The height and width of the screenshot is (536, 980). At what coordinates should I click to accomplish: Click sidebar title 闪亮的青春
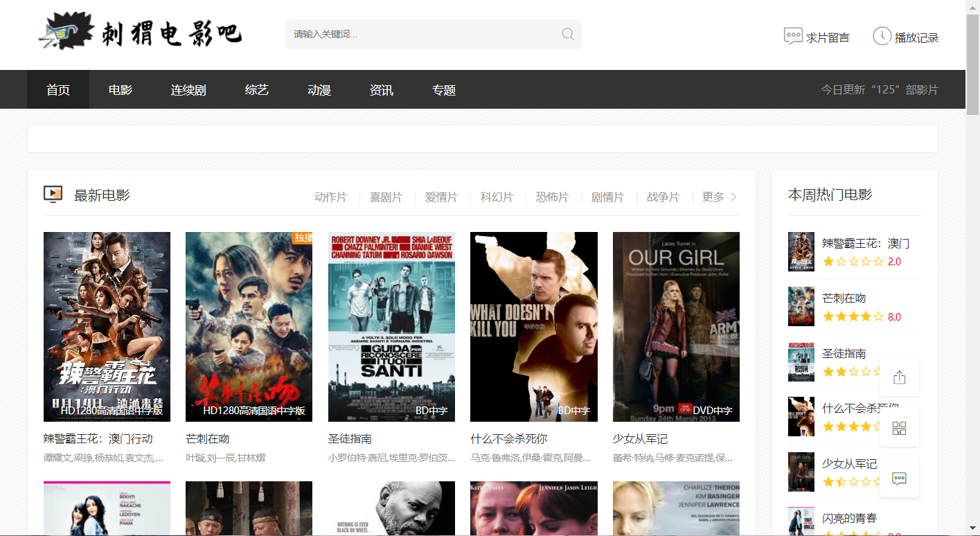click(x=850, y=519)
